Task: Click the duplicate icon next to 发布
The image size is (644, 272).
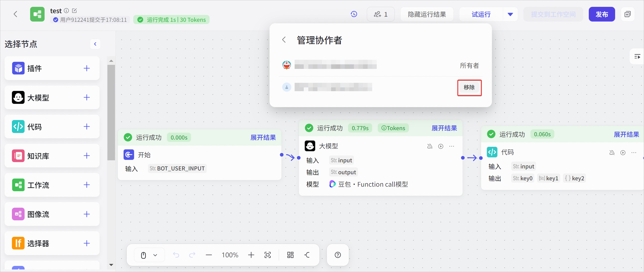Action: coord(627,14)
